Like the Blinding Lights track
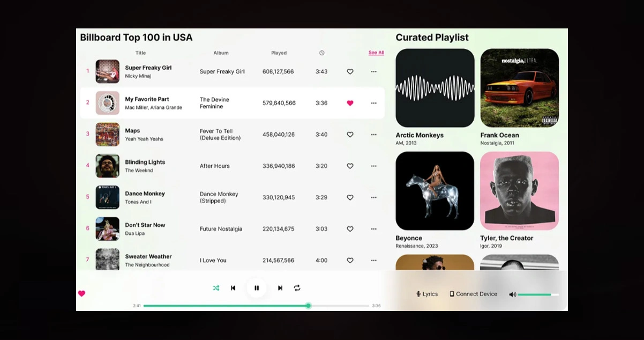 (x=350, y=166)
